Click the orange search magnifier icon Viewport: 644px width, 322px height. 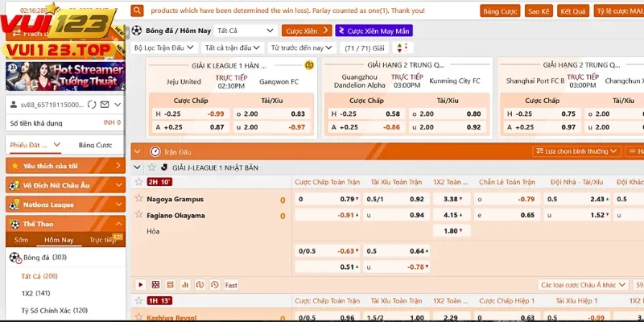(x=137, y=10)
